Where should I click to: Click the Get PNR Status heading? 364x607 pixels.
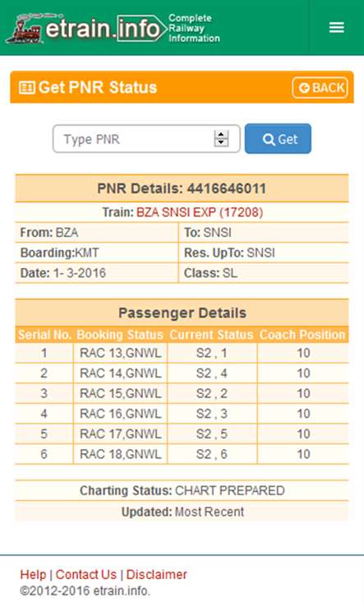tap(98, 87)
